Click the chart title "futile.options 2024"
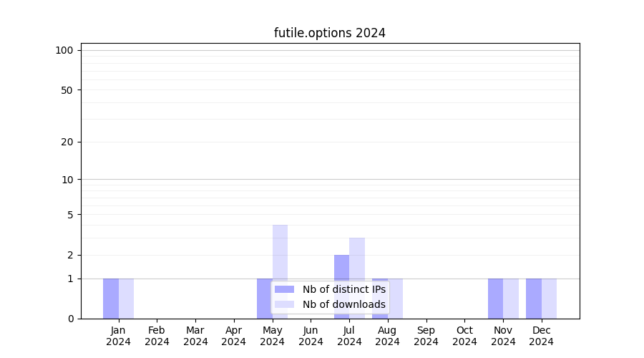 tap(329, 33)
